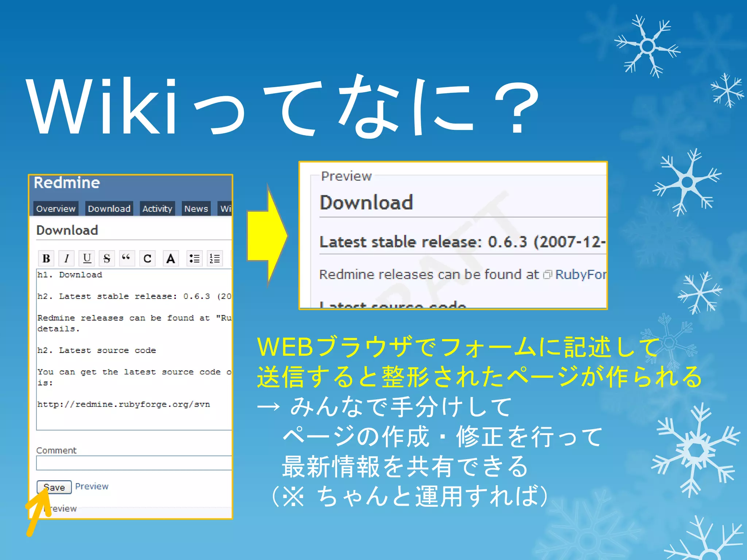The width and height of the screenshot is (747, 560).
Task: Click the Download heading in the preview pane
Action: [366, 202]
